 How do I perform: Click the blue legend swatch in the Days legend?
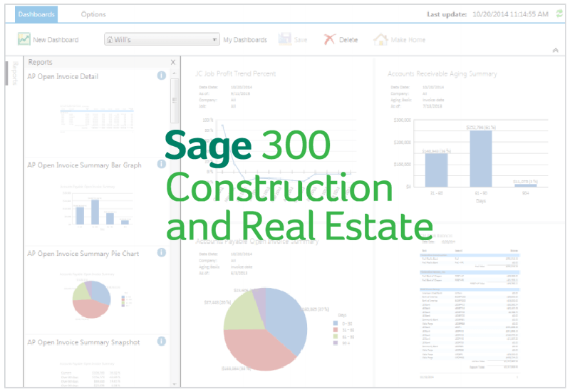point(336,324)
